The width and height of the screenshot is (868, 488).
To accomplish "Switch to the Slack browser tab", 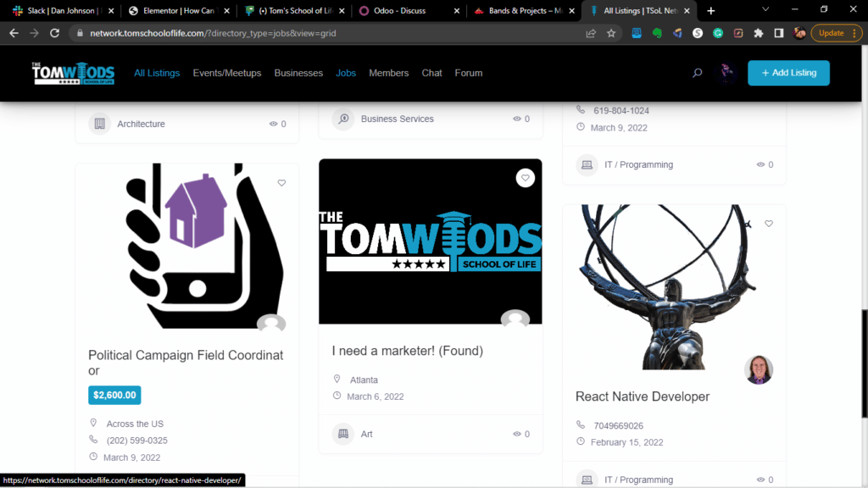I will 64,10.
